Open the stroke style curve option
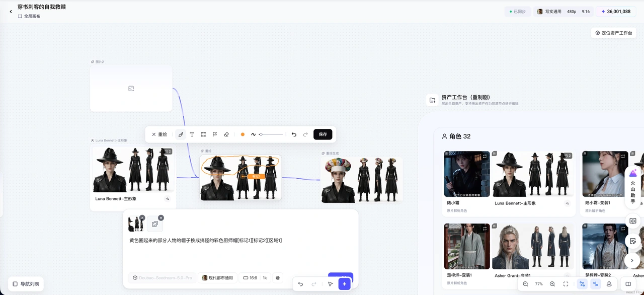The image size is (644, 295). (x=253, y=134)
